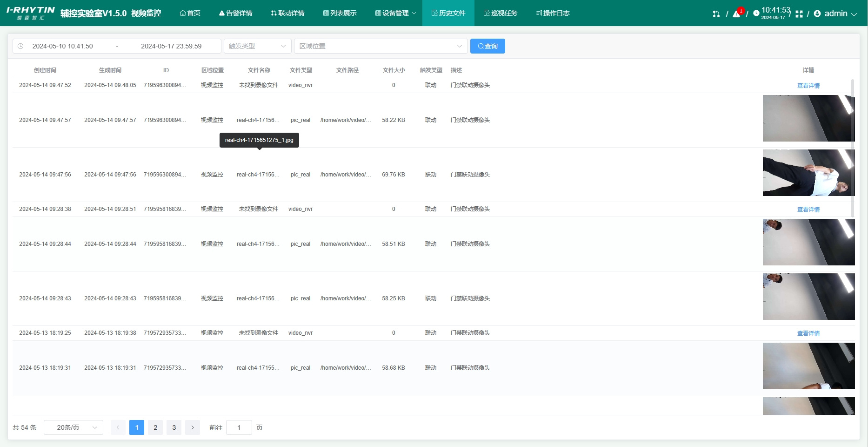
Task: Select the 历史文件 history files tab
Action: point(448,13)
